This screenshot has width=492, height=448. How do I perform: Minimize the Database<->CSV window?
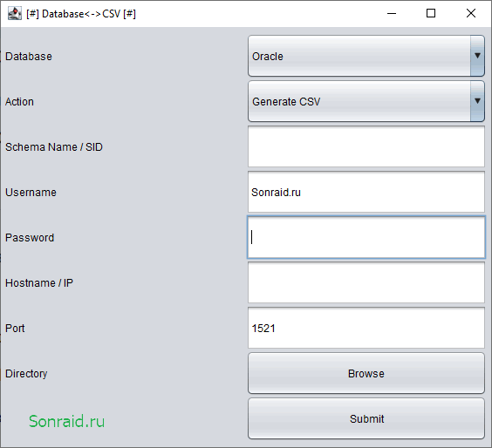click(x=392, y=13)
